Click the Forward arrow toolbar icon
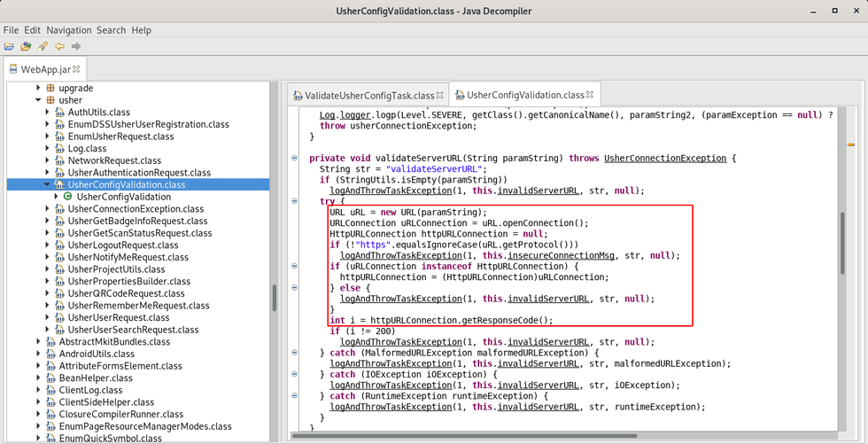The width and height of the screenshot is (868, 444). click(x=76, y=46)
